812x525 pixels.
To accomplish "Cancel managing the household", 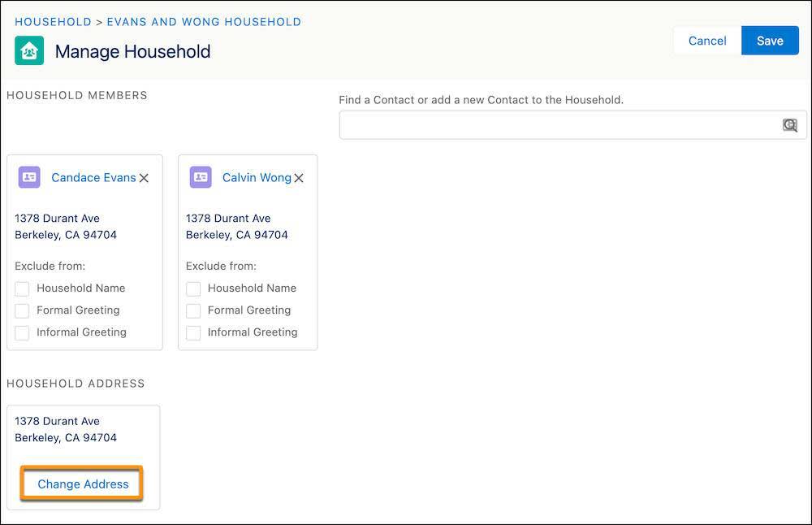I will pyautogui.click(x=707, y=41).
